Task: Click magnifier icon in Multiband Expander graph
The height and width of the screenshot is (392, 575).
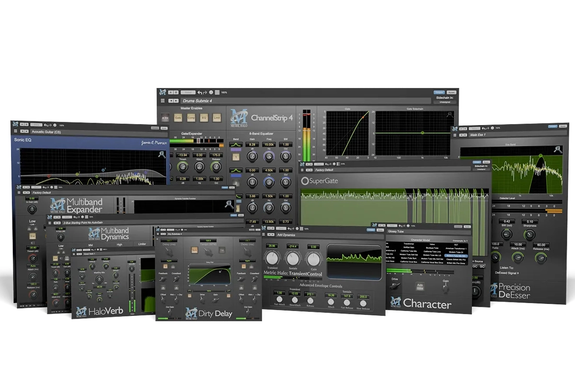Action: (x=230, y=204)
